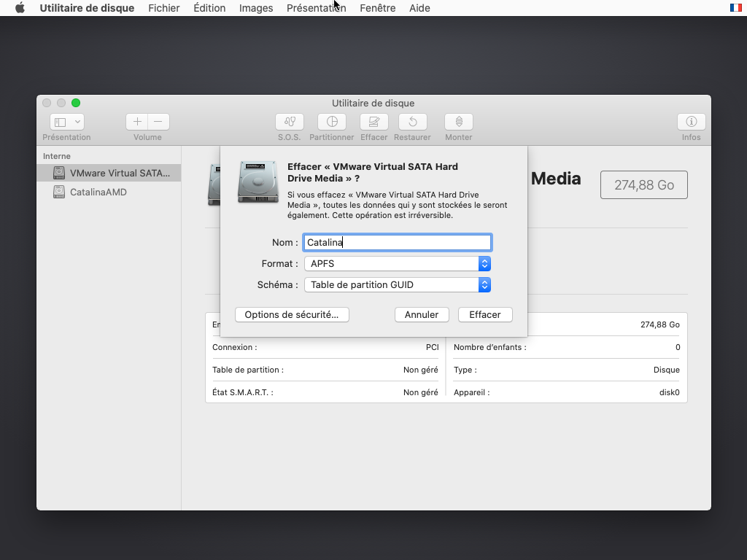The height and width of the screenshot is (560, 747).
Task: Run the S.O.S. first aid tool
Action: [290, 122]
